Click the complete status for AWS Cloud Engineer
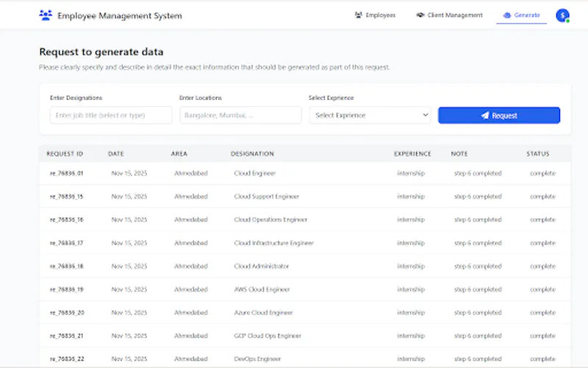This screenshot has width=588, height=368. (542, 289)
